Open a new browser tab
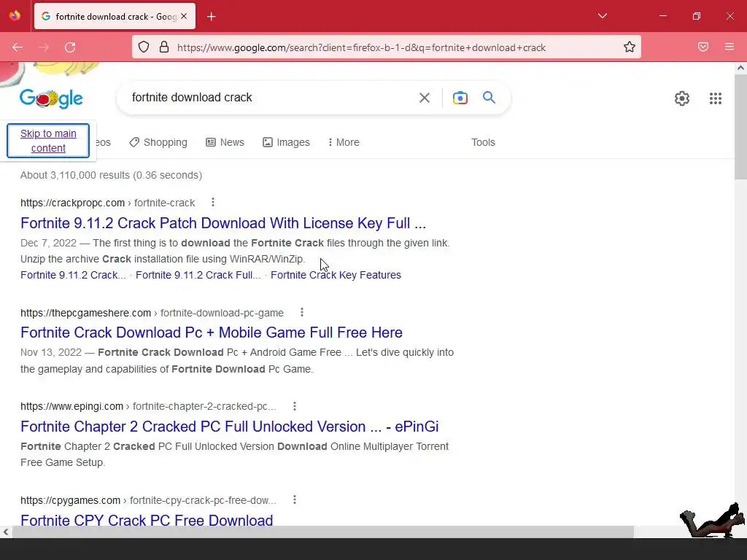747x560 pixels. coord(212,17)
